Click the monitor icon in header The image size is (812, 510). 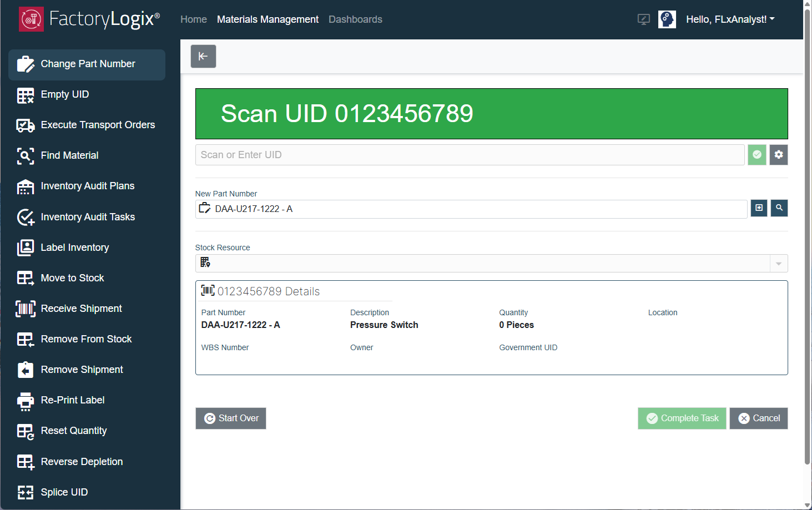643,19
